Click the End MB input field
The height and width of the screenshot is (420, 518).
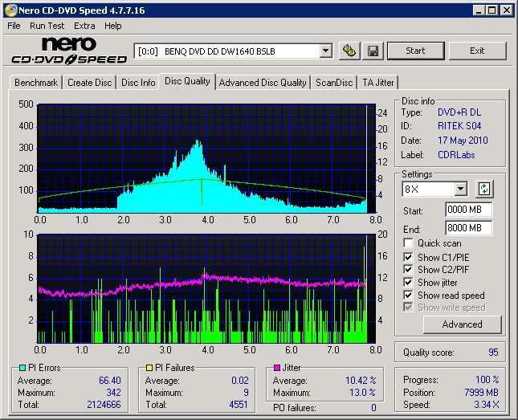pos(468,228)
